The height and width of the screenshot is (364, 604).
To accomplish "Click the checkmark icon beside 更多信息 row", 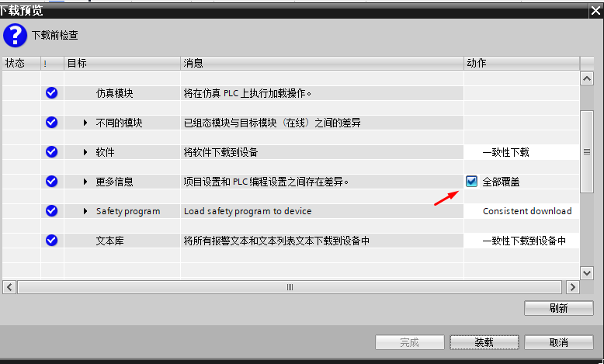I will [x=51, y=182].
